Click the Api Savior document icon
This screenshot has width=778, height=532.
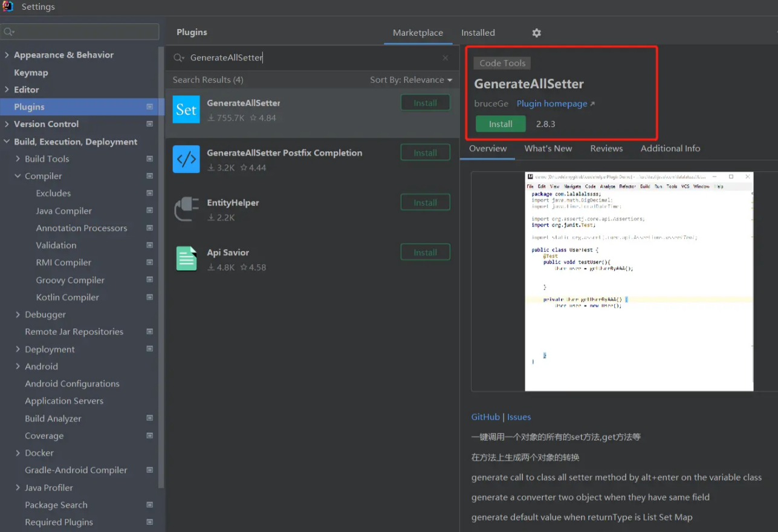186,259
